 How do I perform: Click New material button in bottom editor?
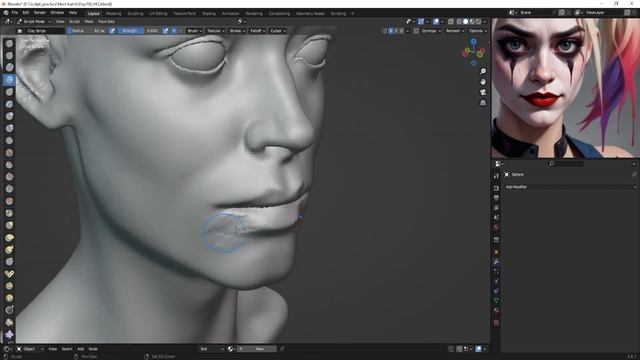click(257, 349)
